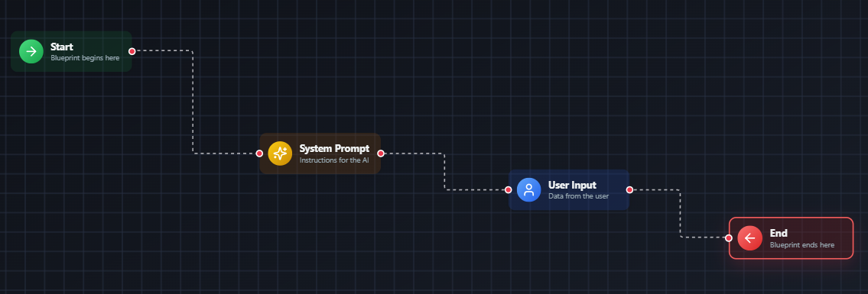Select the System Prompt output connector dot
Image resolution: width=868 pixels, height=294 pixels.
pos(380,153)
